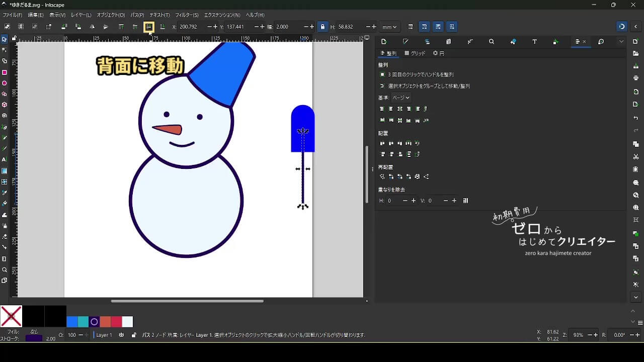Select the Text tool in the toolbox
Image resolution: width=644 pixels, height=362 pixels.
click(5, 159)
